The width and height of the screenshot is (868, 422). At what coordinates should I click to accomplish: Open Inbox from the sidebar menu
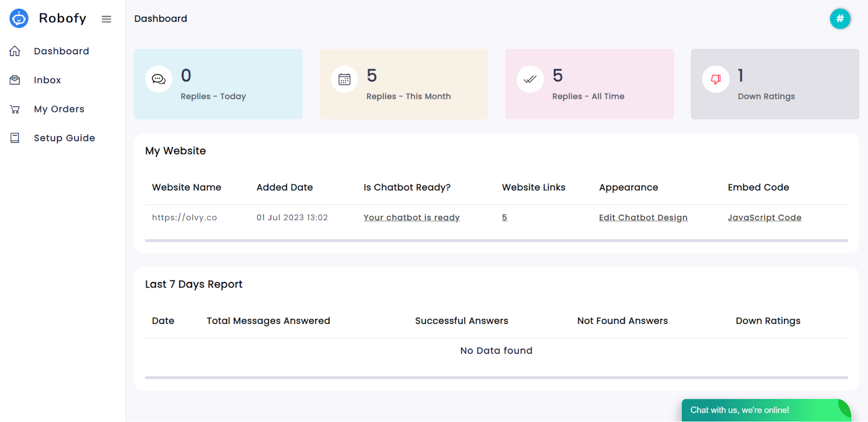tap(47, 80)
